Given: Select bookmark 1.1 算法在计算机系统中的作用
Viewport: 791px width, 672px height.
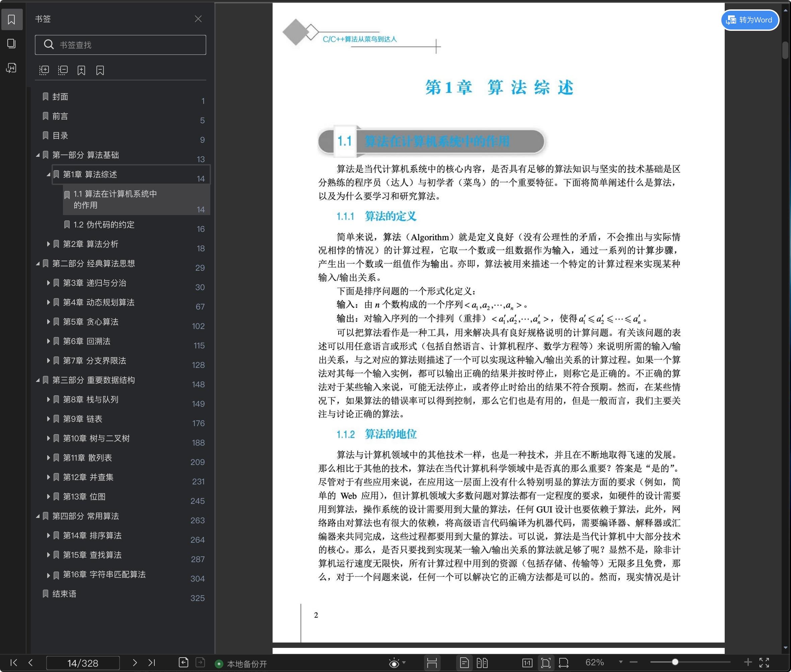Looking at the screenshot, I should tap(136, 200).
